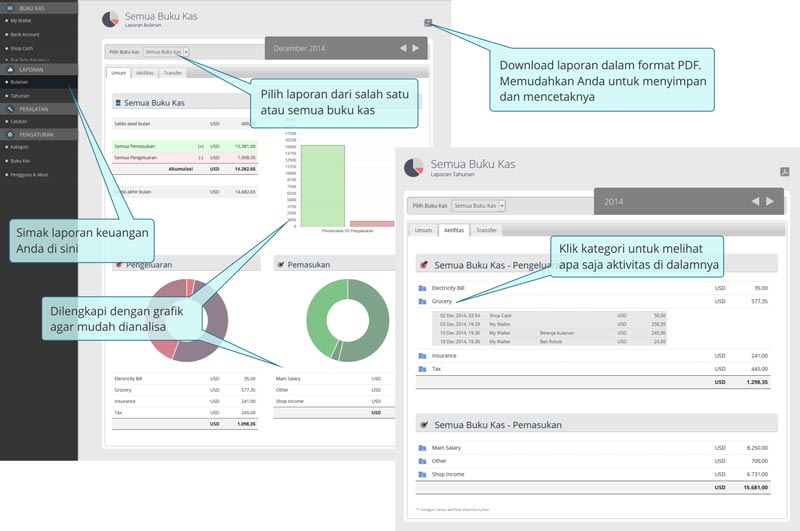This screenshot has height=531, width=800.
Task: Switch to Aktifitas tab in monthly report
Action: click(145, 73)
